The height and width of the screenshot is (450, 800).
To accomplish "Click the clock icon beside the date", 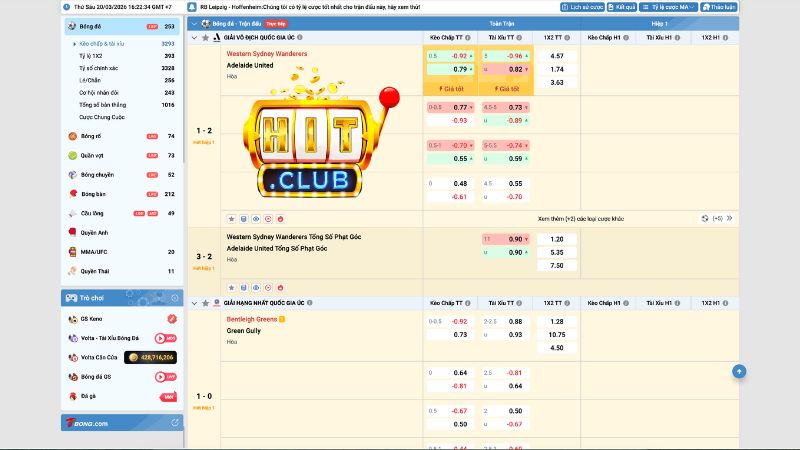I will 67,7.
